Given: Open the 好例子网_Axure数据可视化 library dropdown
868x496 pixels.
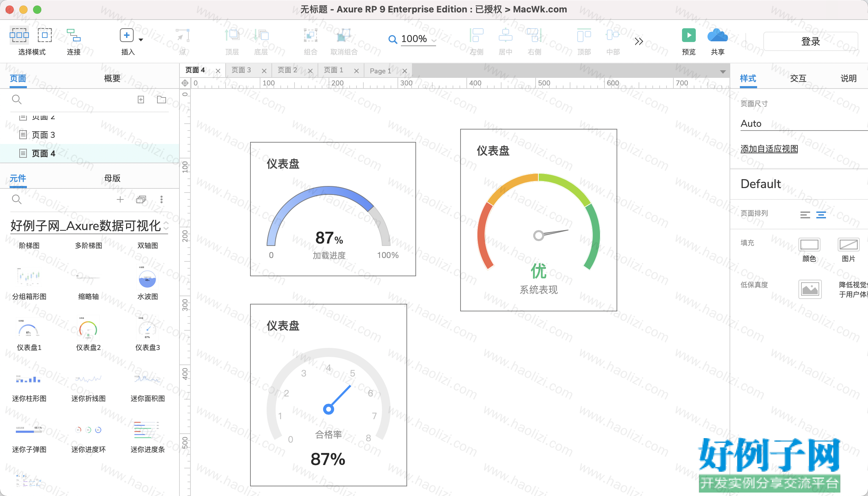Looking at the screenshot, I should point(89,226).
